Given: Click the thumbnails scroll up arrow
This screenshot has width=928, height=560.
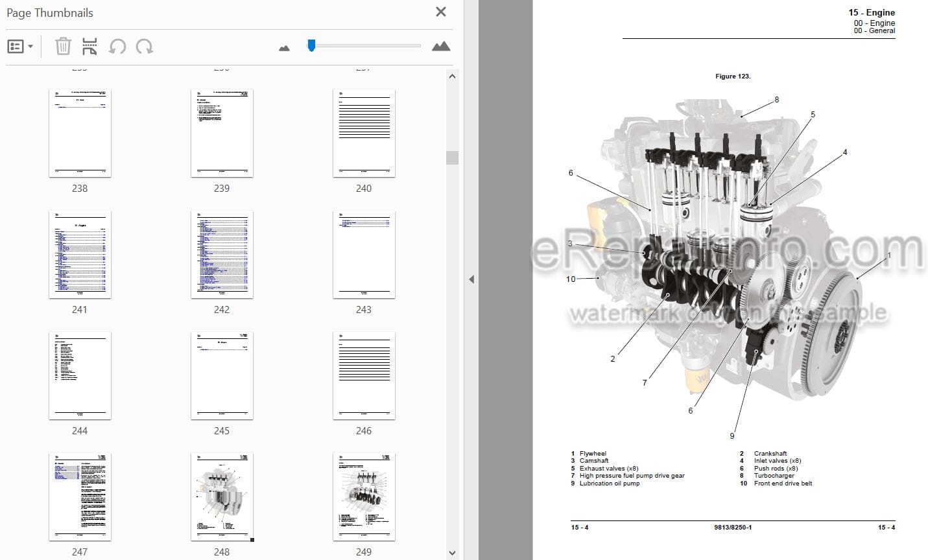Looking at the screenshot, I should click(x=452, y=76).
